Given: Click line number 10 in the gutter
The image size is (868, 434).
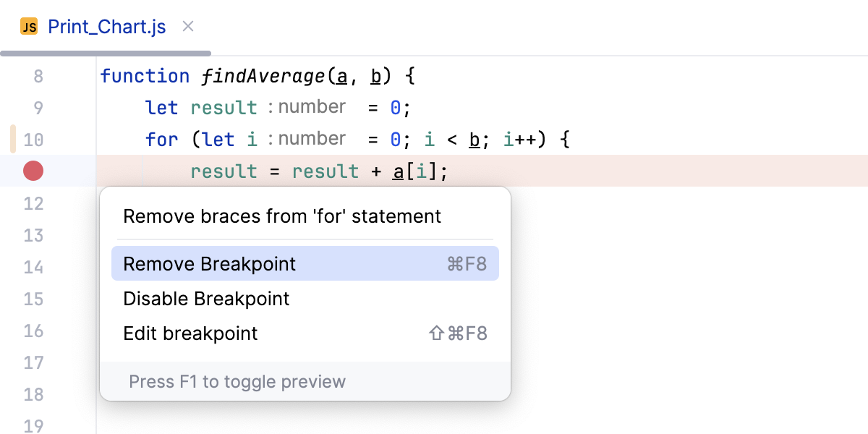Looking at the screenshot, I should click(x=33, y=139).
